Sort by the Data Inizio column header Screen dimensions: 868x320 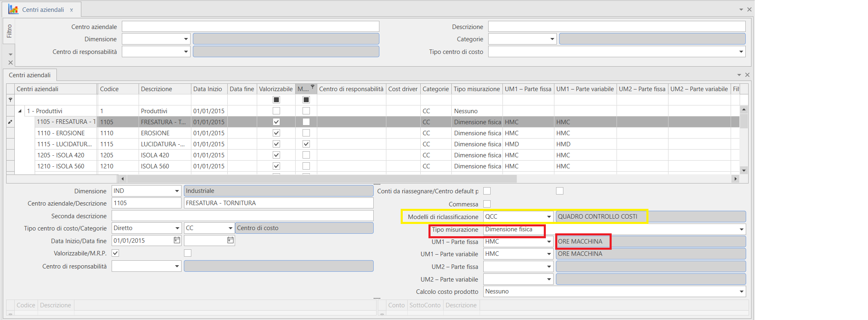(x=209, y=89)
